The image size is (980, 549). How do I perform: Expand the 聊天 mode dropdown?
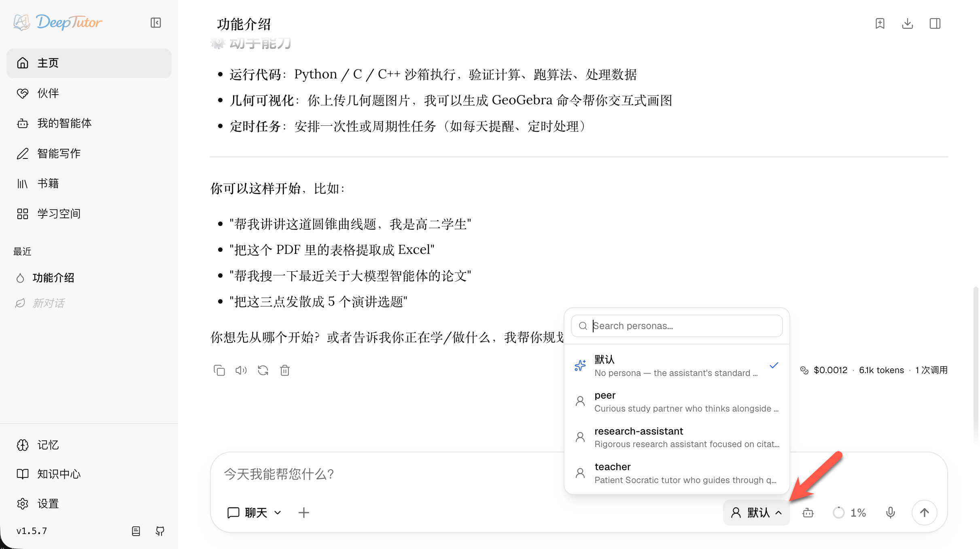(254, 513)
